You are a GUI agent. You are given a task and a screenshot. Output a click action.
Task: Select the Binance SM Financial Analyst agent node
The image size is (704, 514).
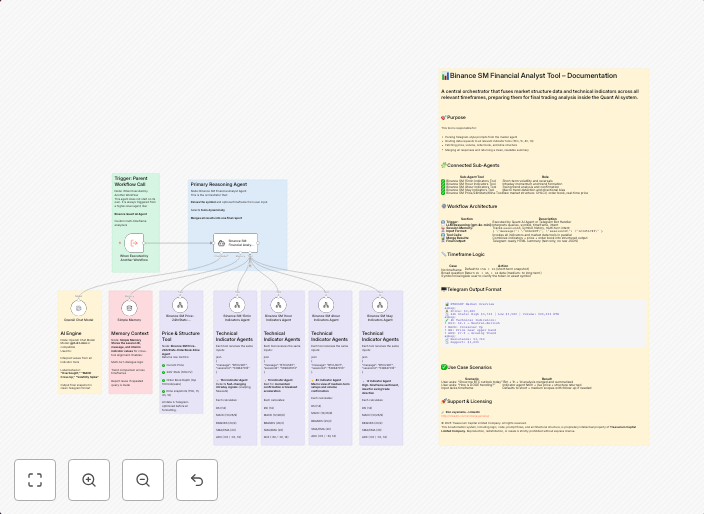coord(236,242)
